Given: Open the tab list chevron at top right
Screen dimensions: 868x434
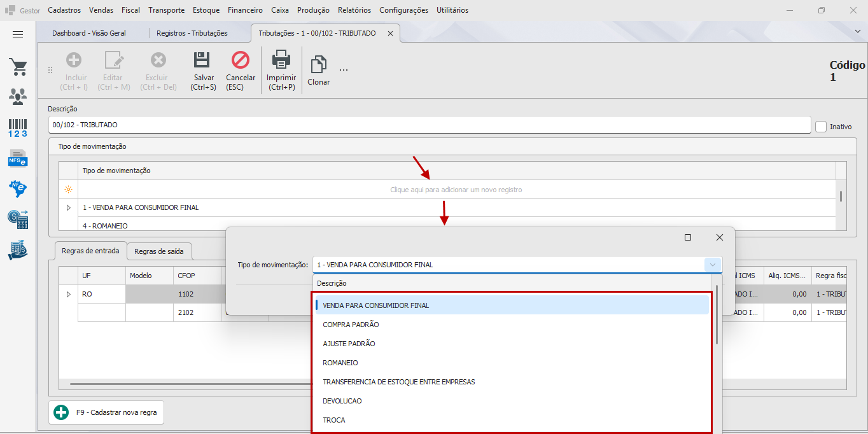Looking at the screenshot, I should click(857, 31).
